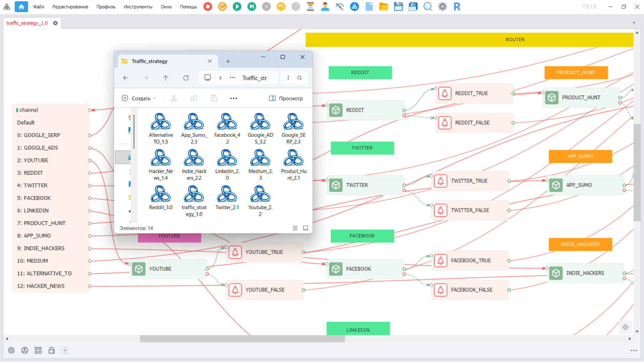
Task: Open the Файл menu
Action: [x=39, y=7]
